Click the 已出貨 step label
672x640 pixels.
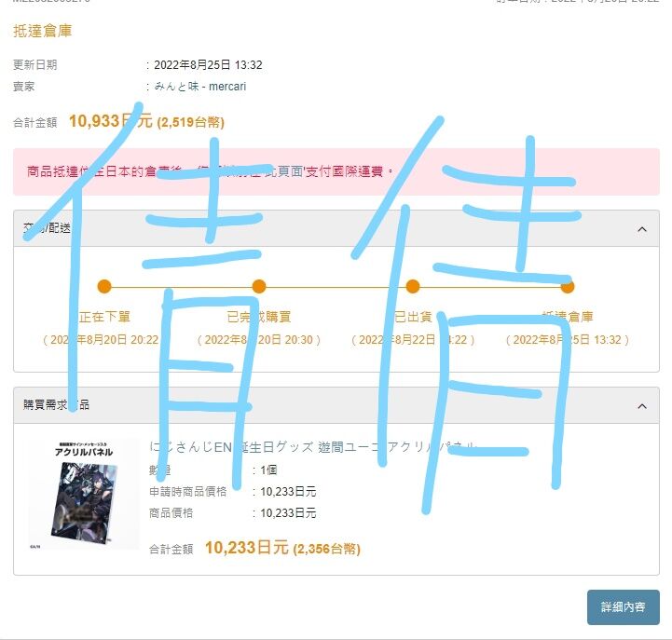413,317
